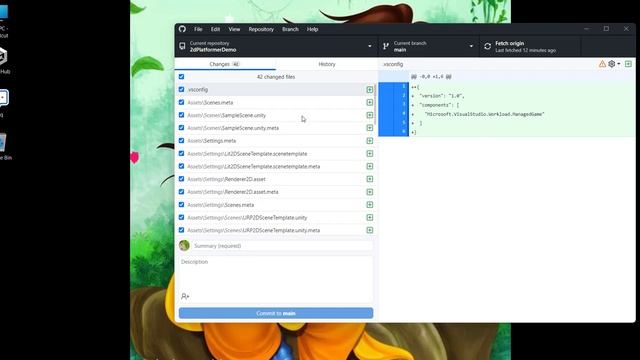Click the Fetch origin sync icon
The width and height of the screenshot is (640, 360).
coord(487,47)
